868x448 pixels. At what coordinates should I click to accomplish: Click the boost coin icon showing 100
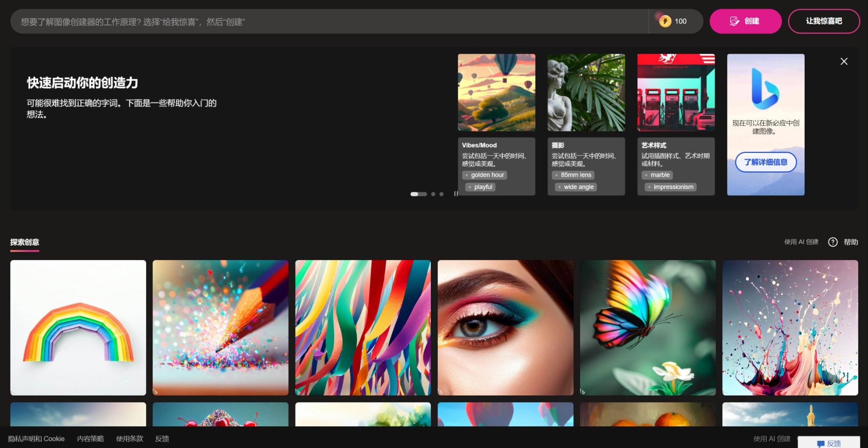coord(665,21)
